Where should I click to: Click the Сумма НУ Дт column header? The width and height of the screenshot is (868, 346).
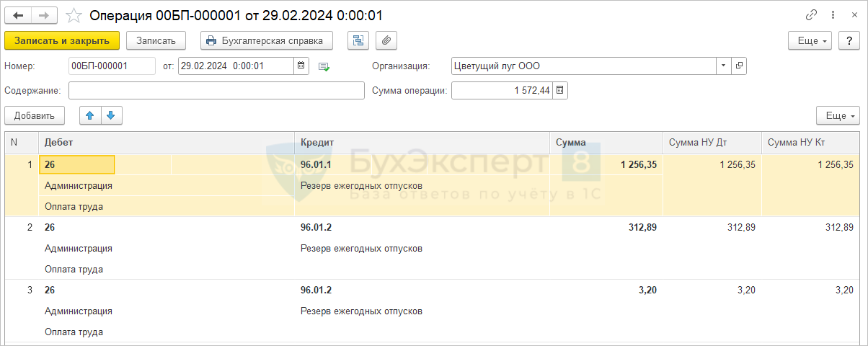click(712, 143)
